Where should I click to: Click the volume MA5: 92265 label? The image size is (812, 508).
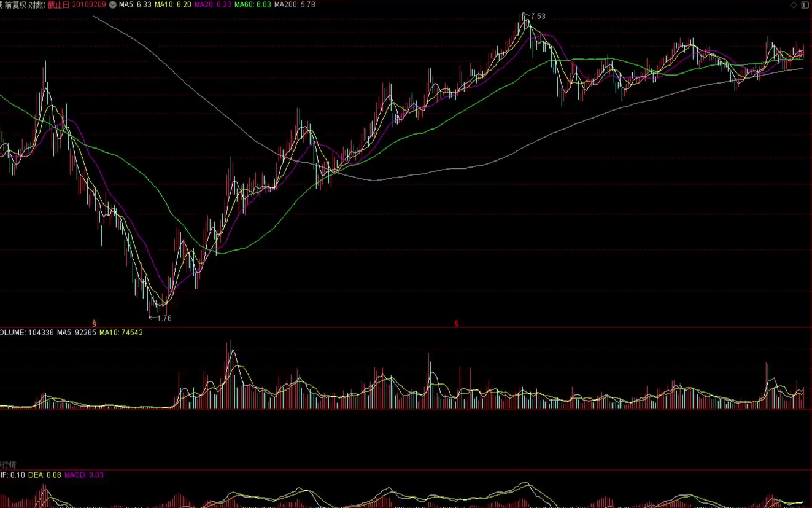(77, 333)
